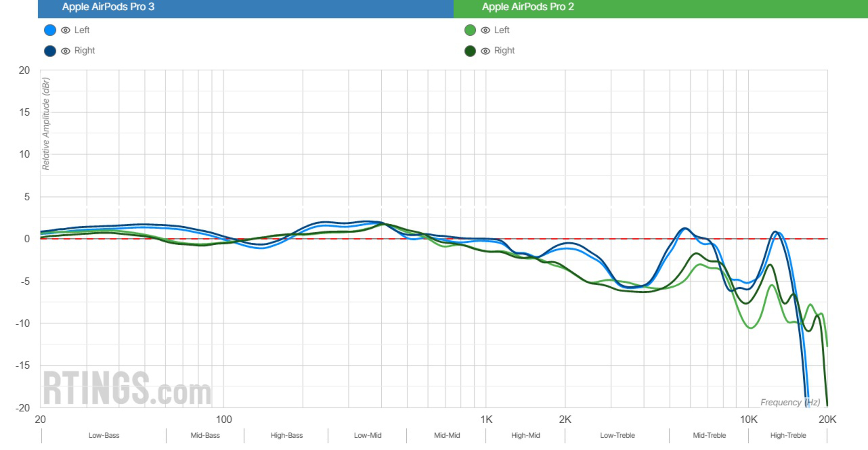Image resolution: width=868 pixels, height=450 pixels.
Task: Hide AirPods Pro 2 Left curve eye icon
Action: coord(485,30)
